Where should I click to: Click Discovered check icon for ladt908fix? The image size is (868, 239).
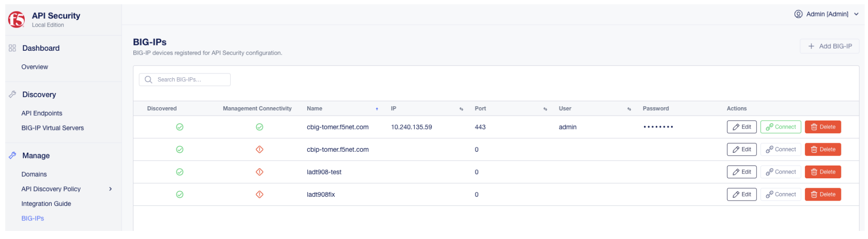point(179,194)
